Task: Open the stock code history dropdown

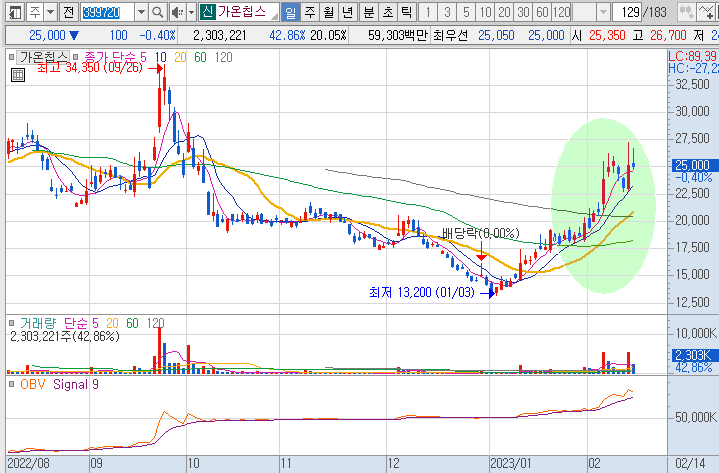Action: 141,12
